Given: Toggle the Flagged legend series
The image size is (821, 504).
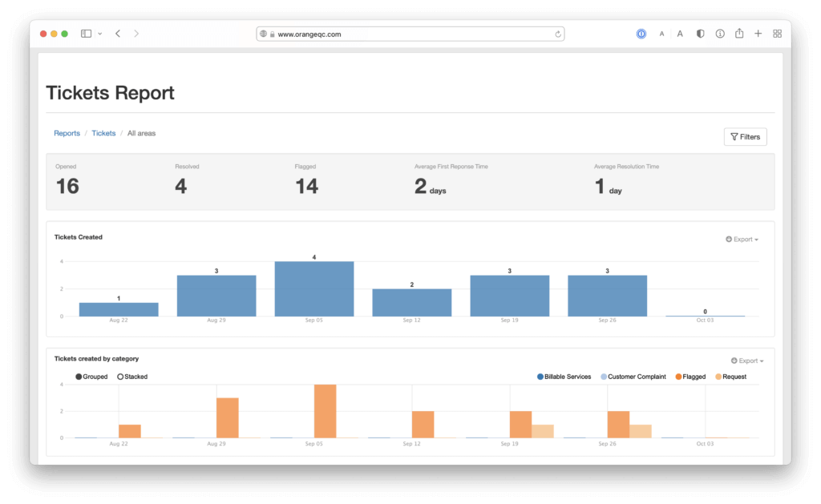Looking at the screenshot, I should tap(690, 377).
